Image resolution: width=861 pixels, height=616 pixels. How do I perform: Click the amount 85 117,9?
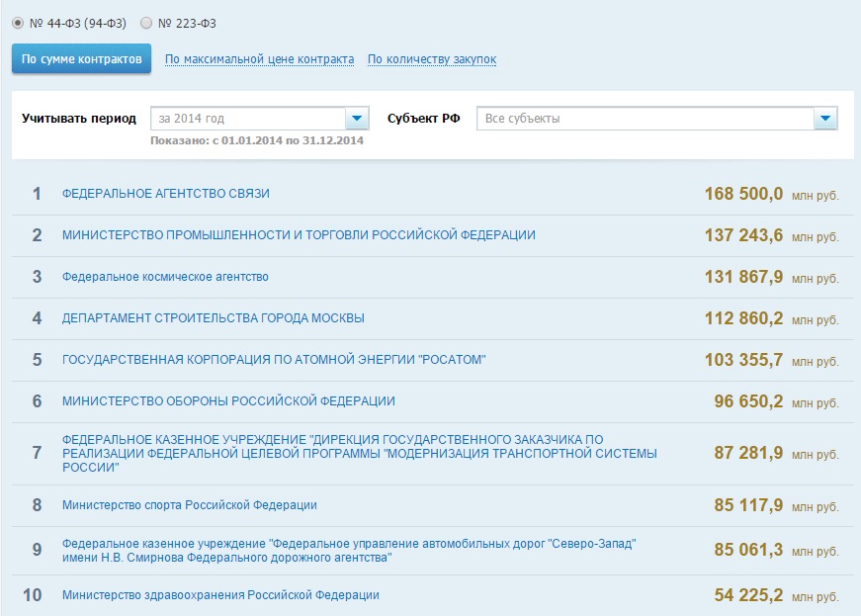[749, 505]
